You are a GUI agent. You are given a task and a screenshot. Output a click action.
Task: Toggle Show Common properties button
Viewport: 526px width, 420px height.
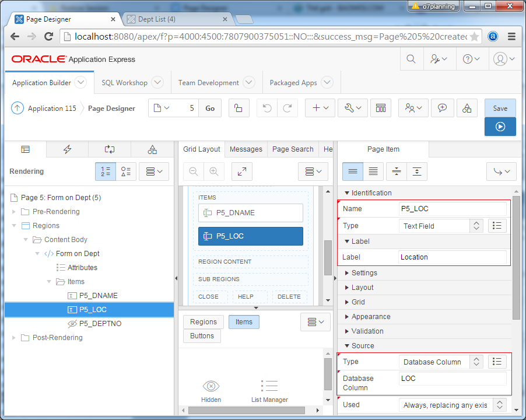coord(353,171)
